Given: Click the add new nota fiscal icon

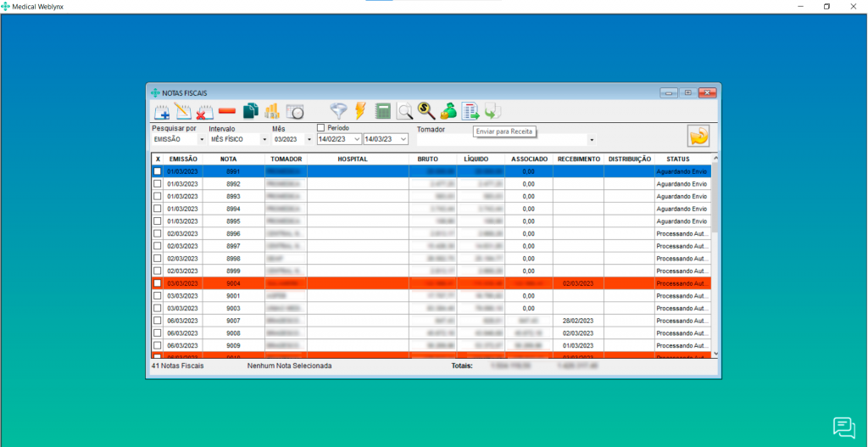Looking at the screenshot, I should tap(162, 111).
